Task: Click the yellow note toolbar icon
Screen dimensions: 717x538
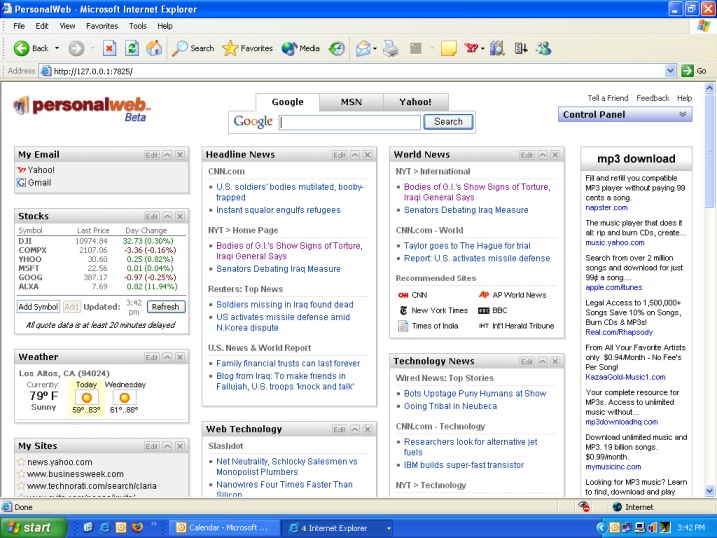Action: (449, 48)
